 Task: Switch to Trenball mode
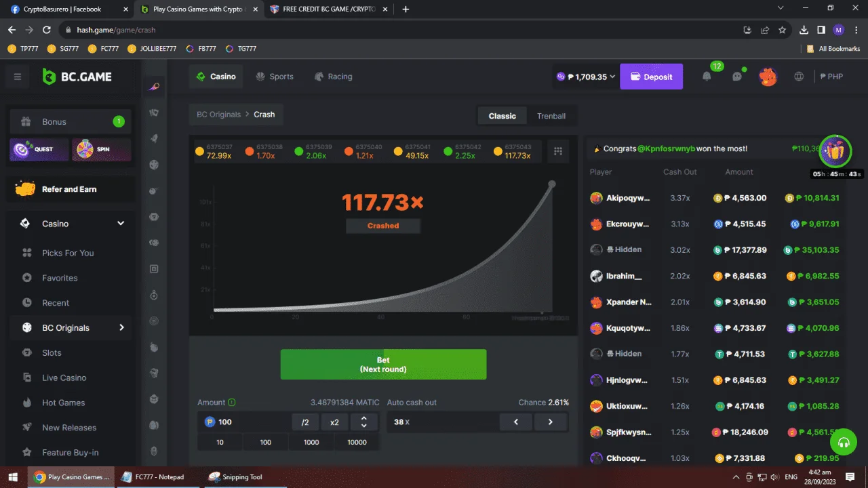pyautogui.click(x=551, y=116)
